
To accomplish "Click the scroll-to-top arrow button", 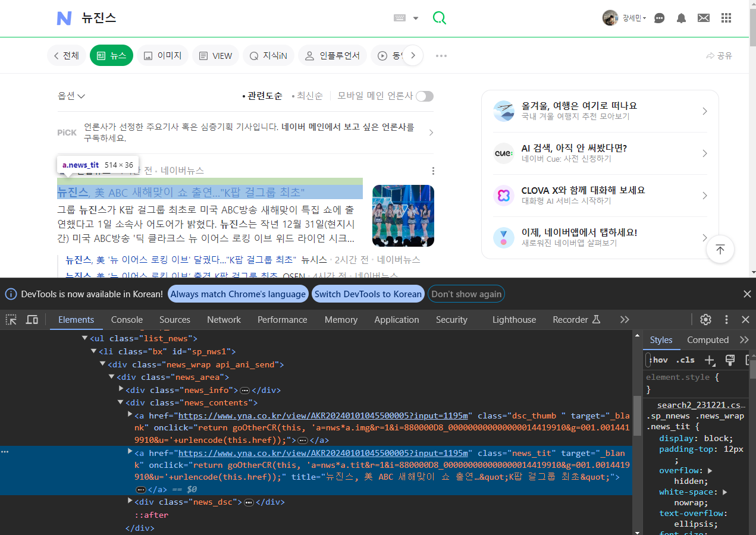I will click(720, 250).
